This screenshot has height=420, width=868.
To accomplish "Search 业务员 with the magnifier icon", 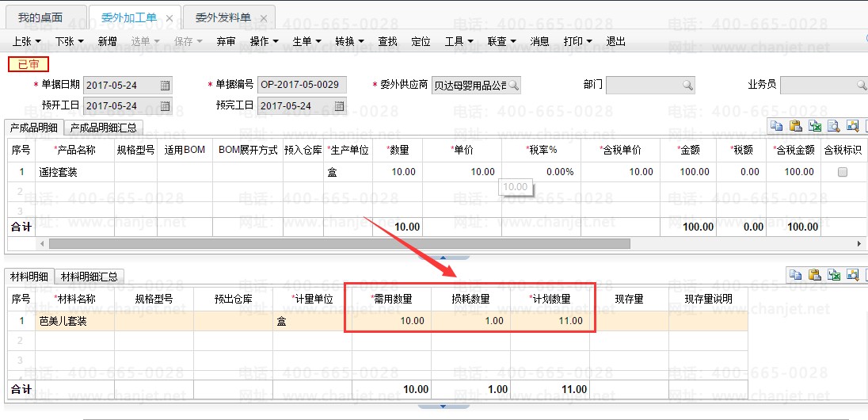I will point(862,86).
